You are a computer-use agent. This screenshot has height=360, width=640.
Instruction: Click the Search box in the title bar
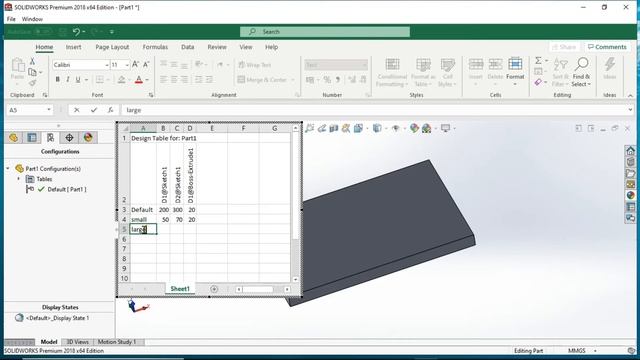(325, 31)
